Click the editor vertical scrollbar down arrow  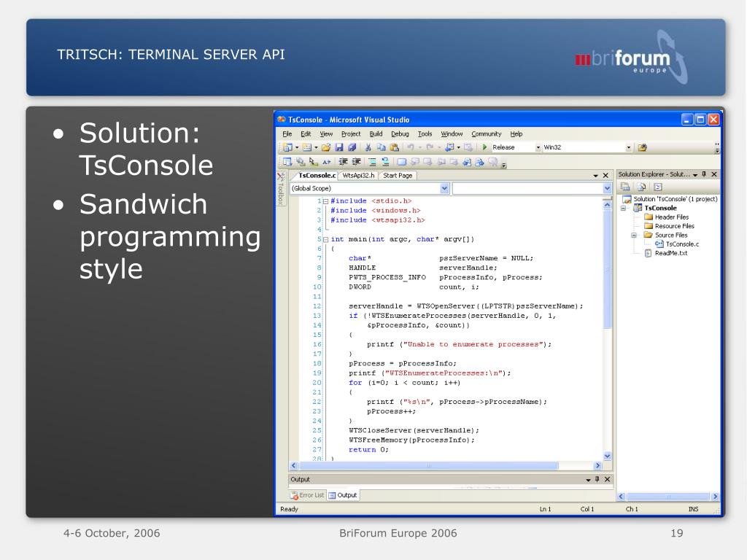pyautogui.click(x=608, y=456)
